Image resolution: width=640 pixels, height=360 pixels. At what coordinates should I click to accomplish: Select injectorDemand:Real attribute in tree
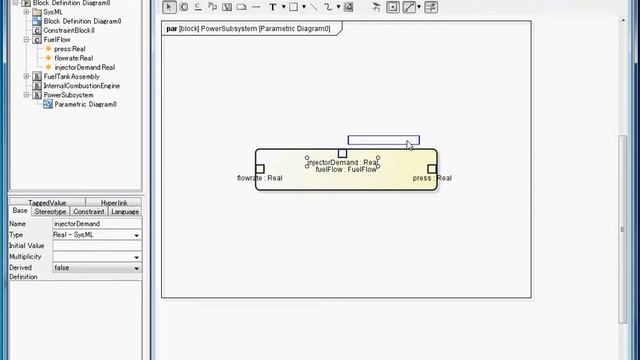click(80, 67)
